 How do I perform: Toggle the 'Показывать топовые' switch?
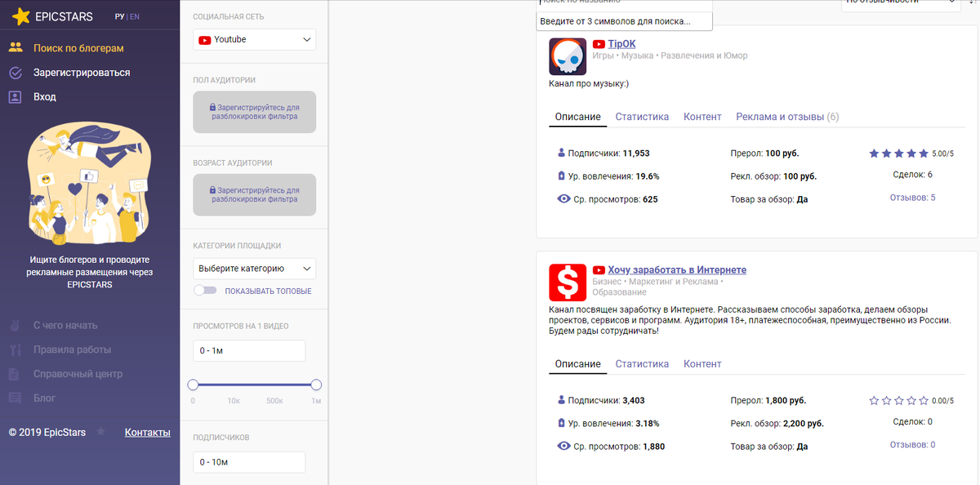coord(205,291)
